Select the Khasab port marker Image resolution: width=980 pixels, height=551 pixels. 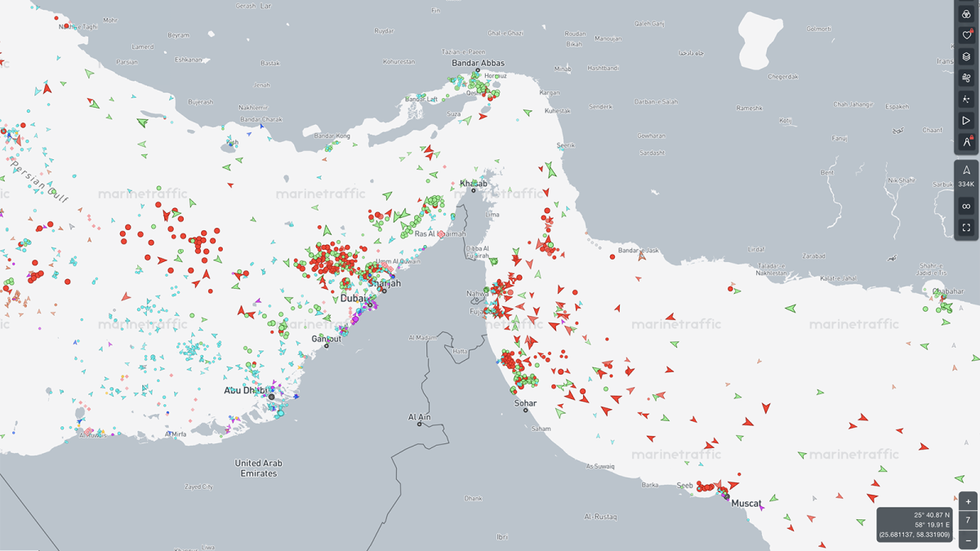click(473, 190)
